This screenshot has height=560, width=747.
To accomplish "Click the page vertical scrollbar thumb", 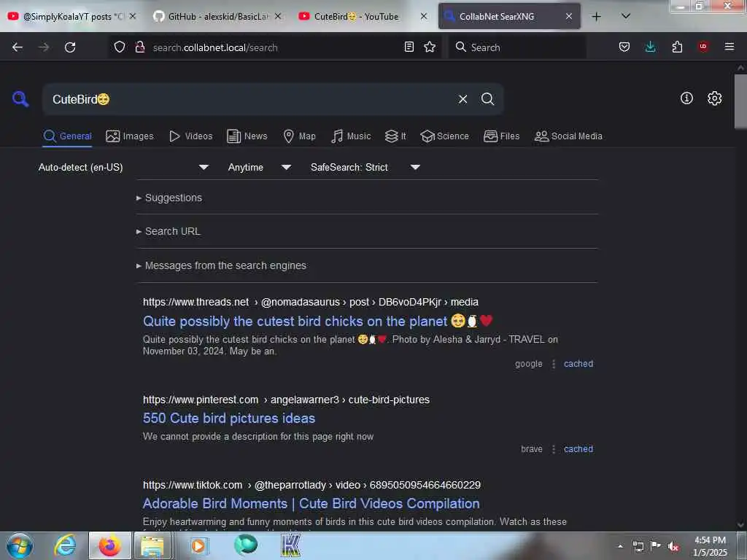I will click(x=740, y=101).
